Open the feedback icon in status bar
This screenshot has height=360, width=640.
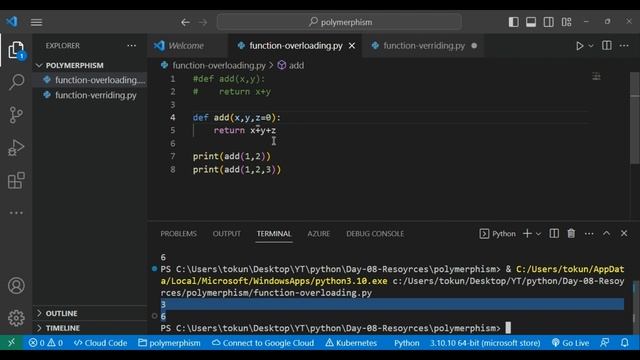(605, 343)
